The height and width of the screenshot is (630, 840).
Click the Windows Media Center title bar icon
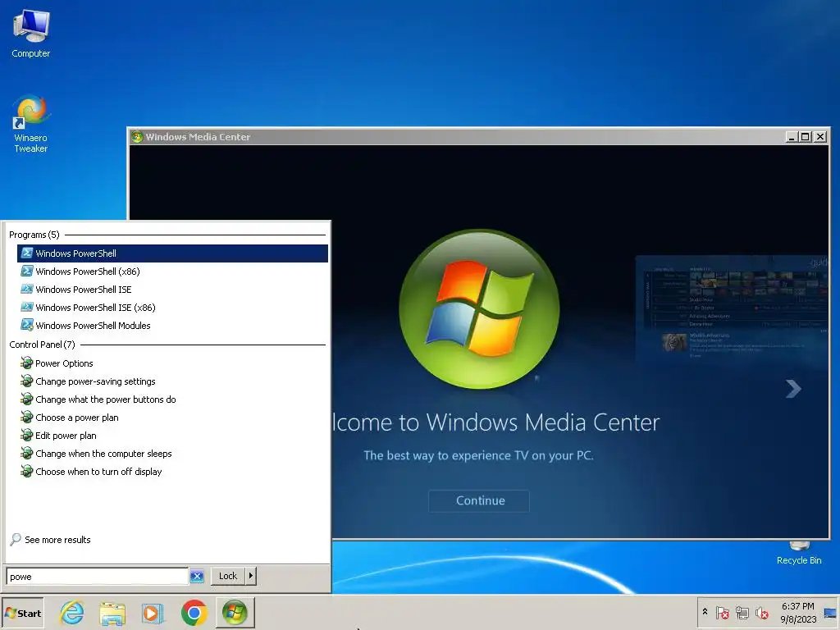click(137, 137)
